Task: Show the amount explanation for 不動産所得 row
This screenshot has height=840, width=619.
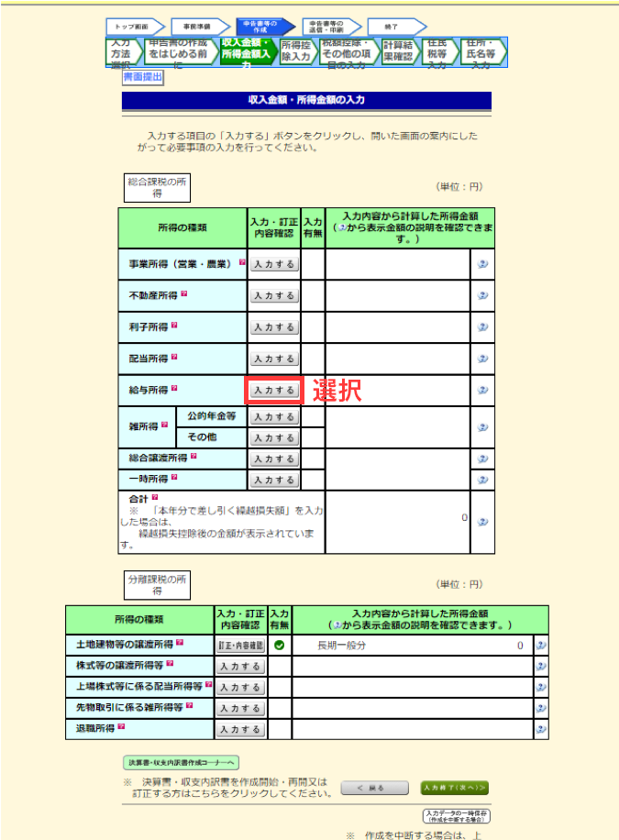Action: click(x=482, y=295)
